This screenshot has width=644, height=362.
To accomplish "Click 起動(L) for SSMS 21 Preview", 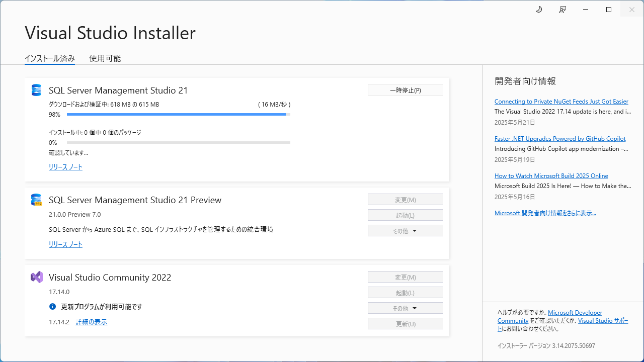I will click(x=406, y=215).
